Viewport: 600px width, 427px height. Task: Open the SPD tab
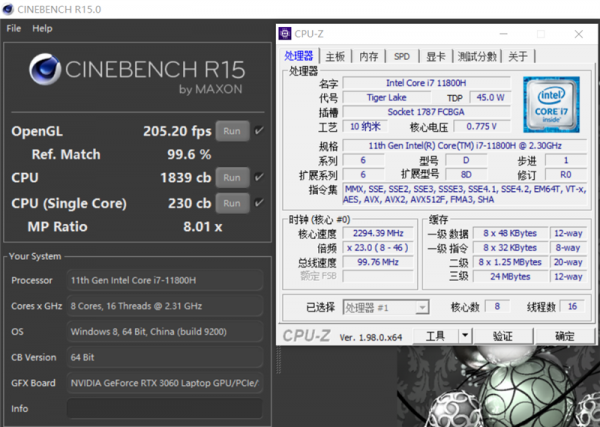[401, 57]
